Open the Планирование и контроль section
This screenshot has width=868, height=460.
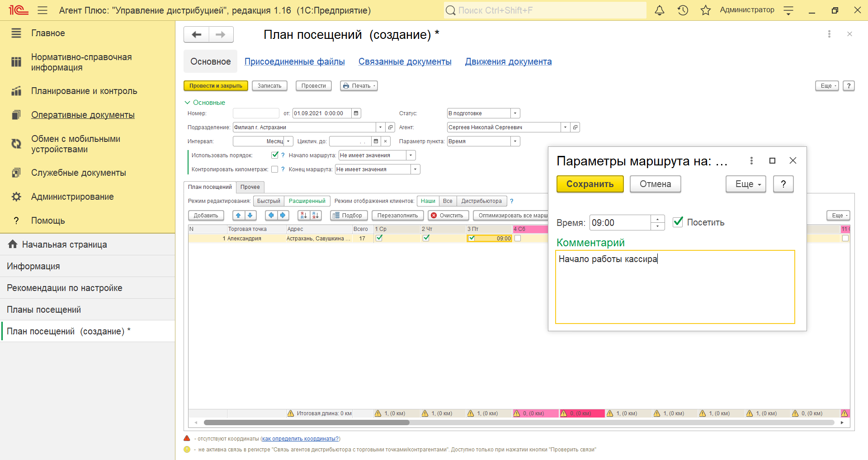[84, 91]
